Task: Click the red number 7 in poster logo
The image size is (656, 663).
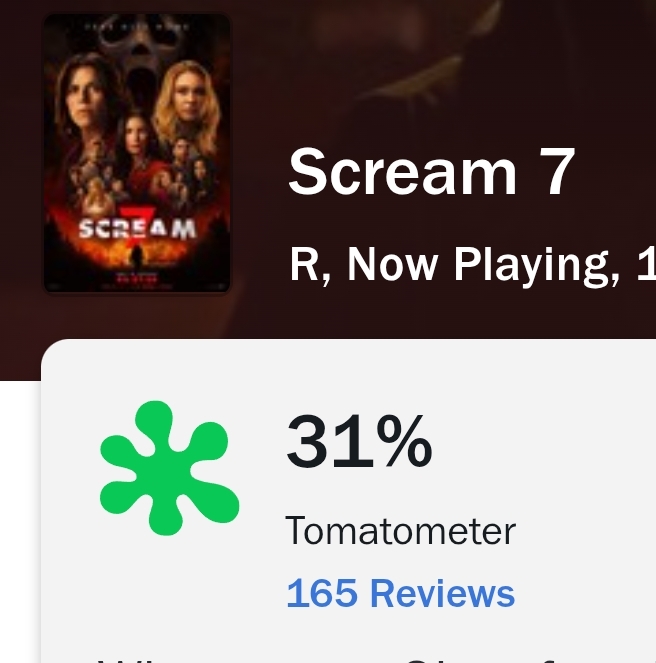Action: pyautogui.click(x=139, y=217)
